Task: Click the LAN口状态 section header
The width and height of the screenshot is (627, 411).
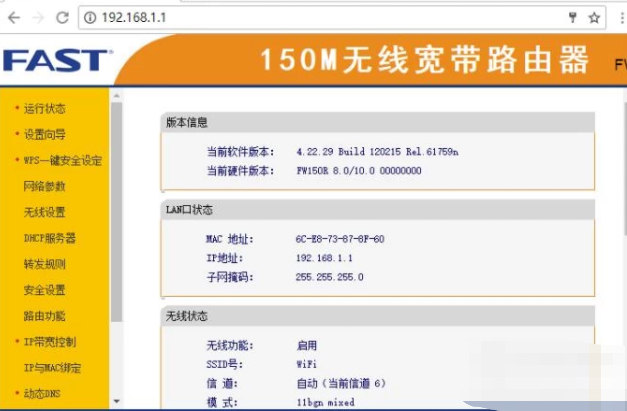Action: point(377,209)
